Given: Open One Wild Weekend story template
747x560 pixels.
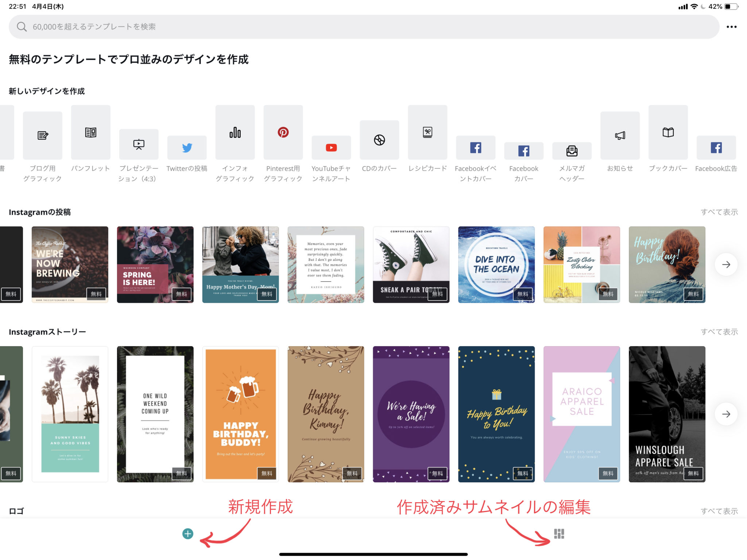Looking at the screenshot, I should click(x=155, y=414).
